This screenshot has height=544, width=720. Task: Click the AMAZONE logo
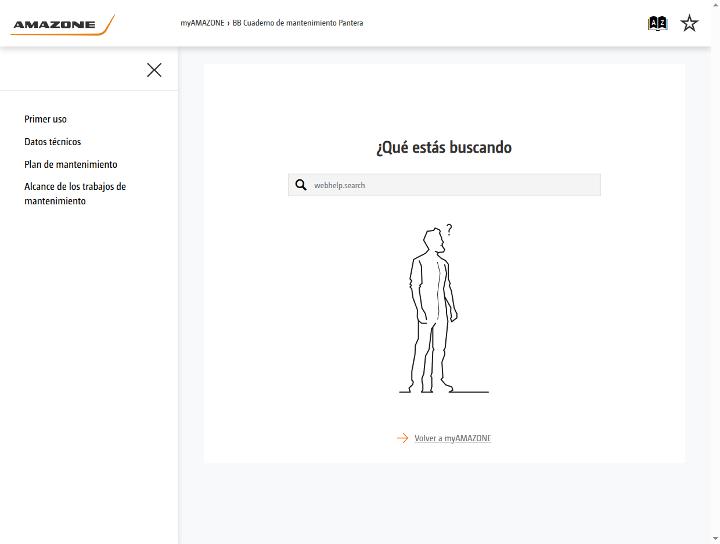point(62,25)
